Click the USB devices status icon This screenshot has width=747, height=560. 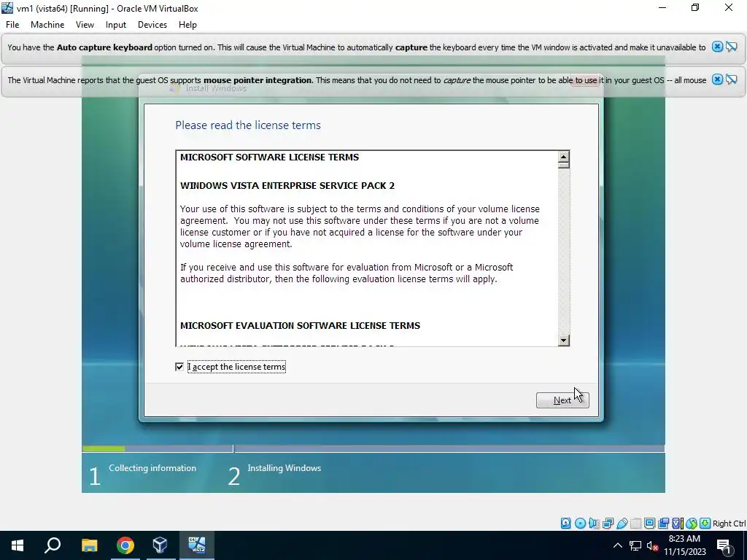coord(622,524)
